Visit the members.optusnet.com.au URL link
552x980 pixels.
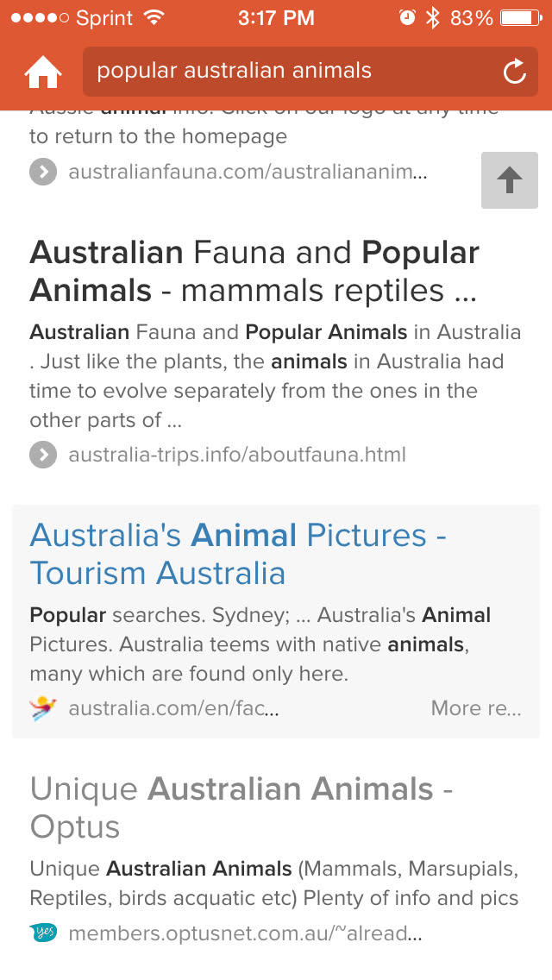point(245,933)
